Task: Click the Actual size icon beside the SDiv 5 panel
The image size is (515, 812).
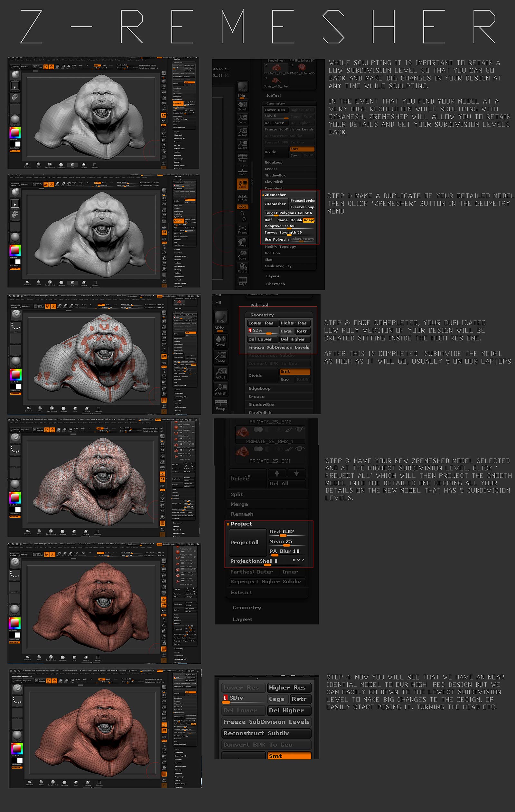Action: tap(243, 132)
